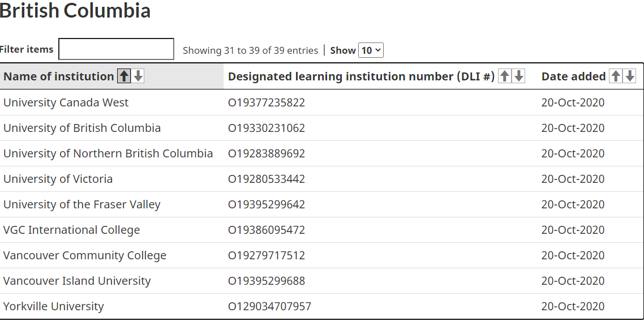The width and height of the screenshot is (644, 321).
Task: Select Vancouver Community College row
Action: (321, 255)
